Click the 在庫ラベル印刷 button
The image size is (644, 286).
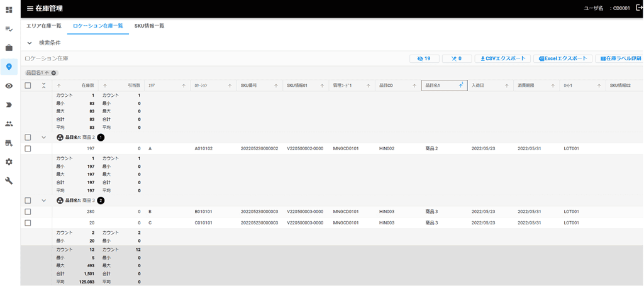[x=619, y=58]
